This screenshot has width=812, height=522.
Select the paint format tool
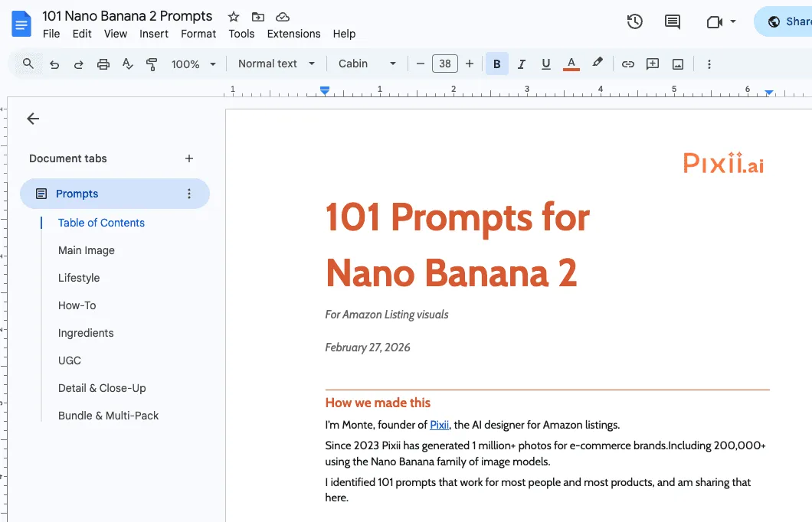click(152, 64)
